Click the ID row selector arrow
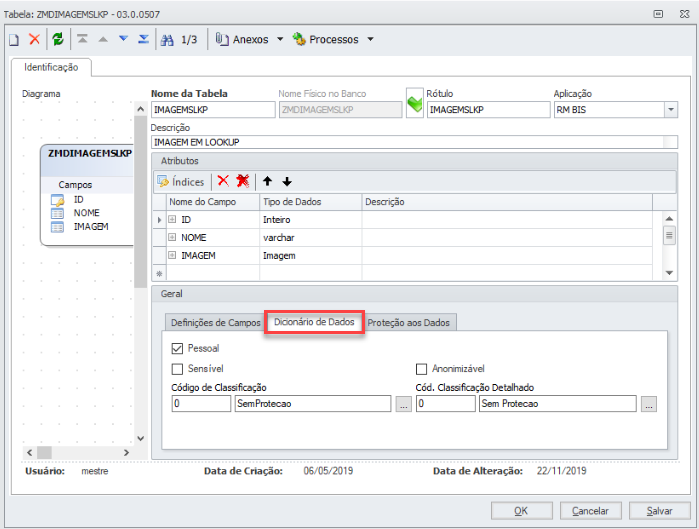This screenshot has width=699, height=529. tap(159, 220)
